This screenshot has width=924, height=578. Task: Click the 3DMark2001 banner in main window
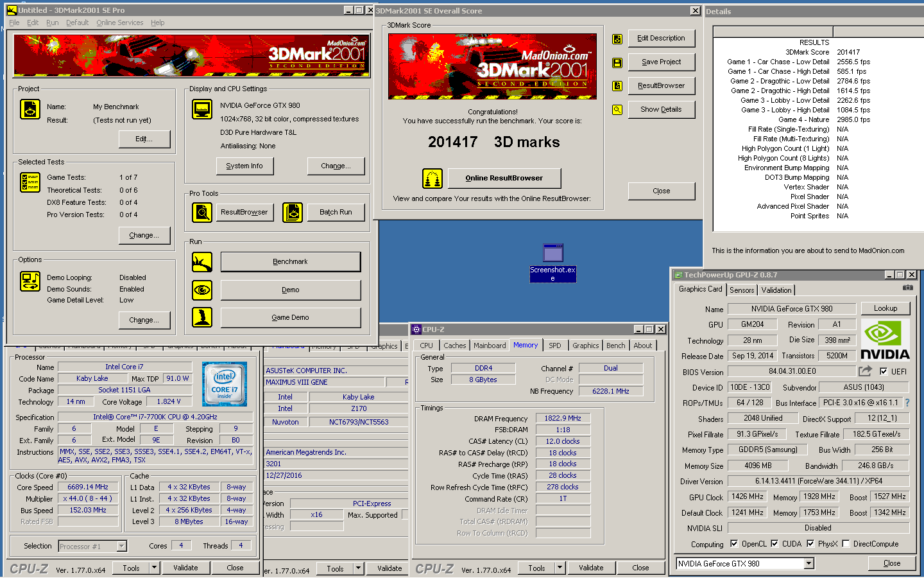[192, 56]
